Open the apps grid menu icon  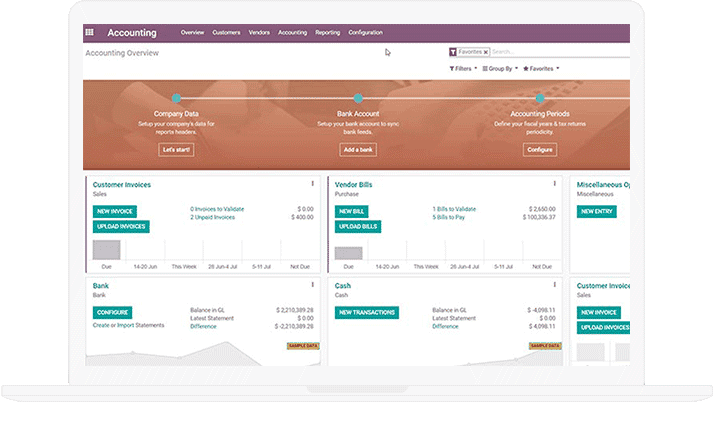click(x=90, y=33)
